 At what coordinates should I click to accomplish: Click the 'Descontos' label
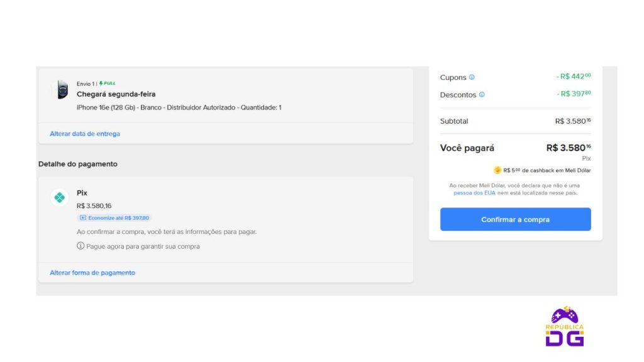[x=458, y=95]
